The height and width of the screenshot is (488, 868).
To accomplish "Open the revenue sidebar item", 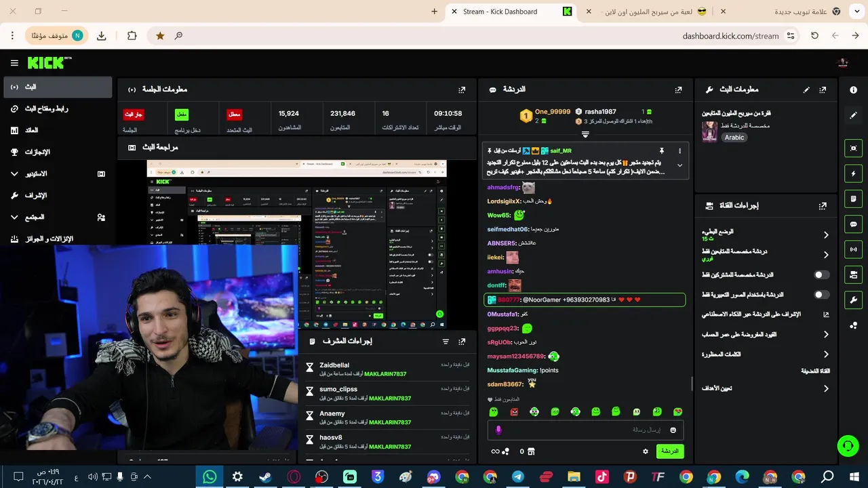I will pos(58,130).
